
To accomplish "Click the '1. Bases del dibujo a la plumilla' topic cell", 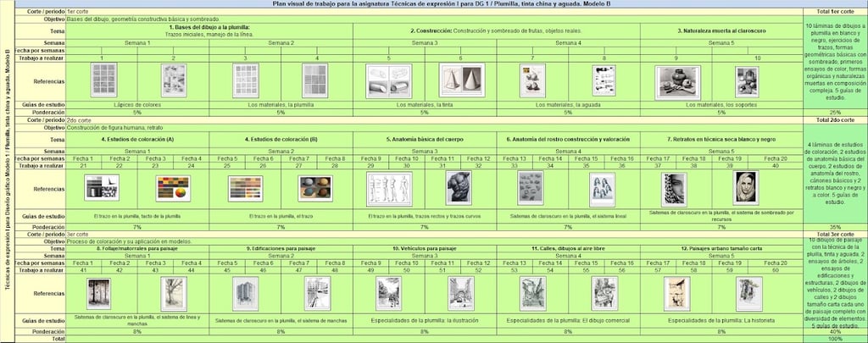I will (209, 30).
